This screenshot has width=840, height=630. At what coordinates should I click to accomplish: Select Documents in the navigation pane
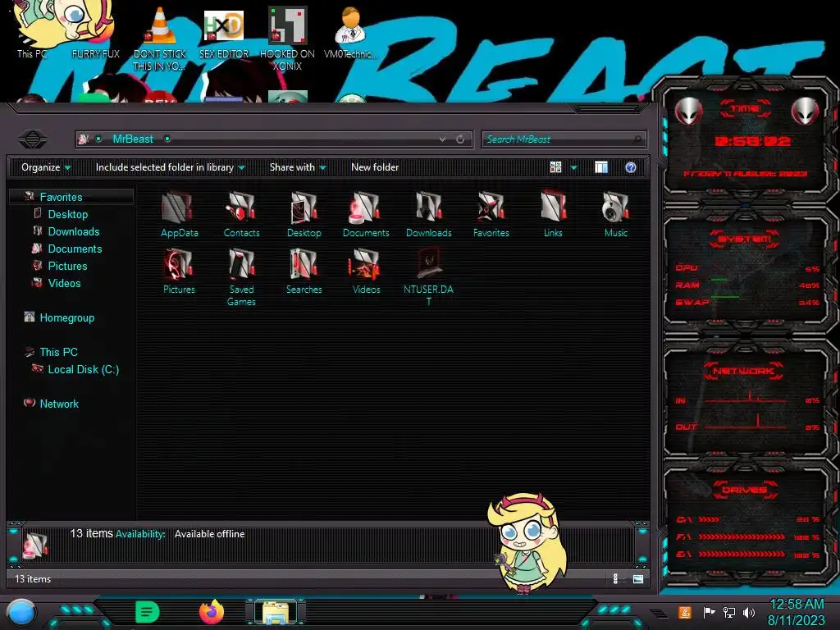click(x=75, y=249)
